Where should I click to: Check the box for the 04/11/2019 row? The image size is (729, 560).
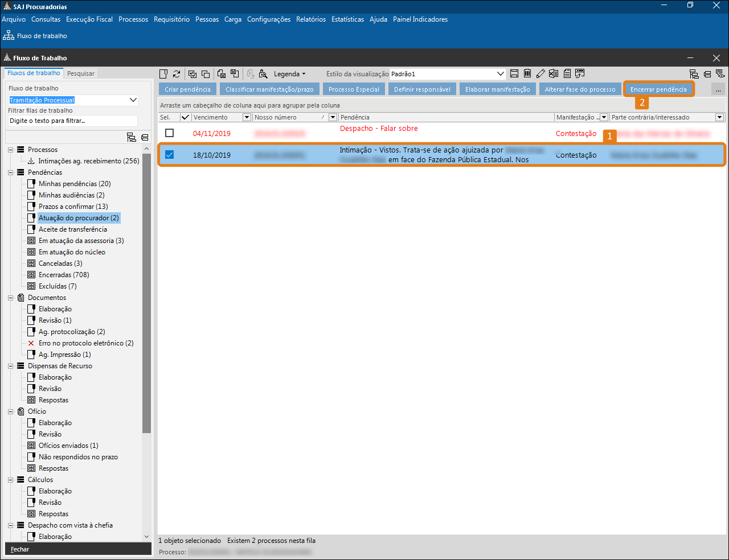pos(169,133)
